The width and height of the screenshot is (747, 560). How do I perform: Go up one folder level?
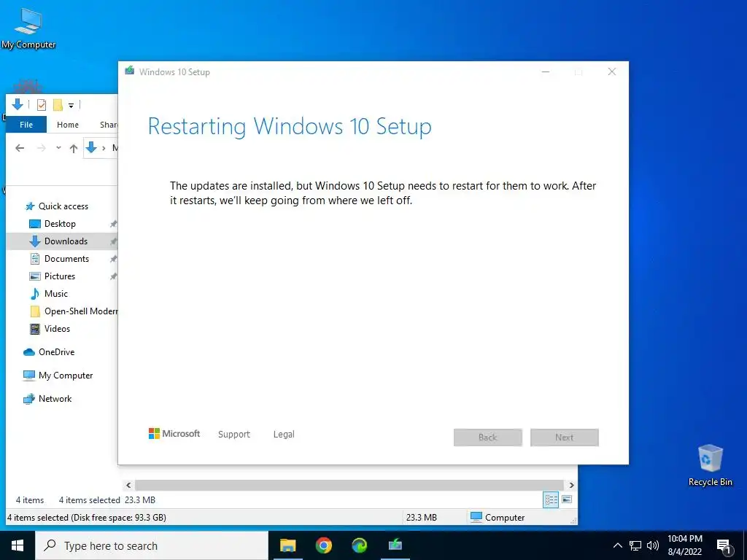[74, 148]
